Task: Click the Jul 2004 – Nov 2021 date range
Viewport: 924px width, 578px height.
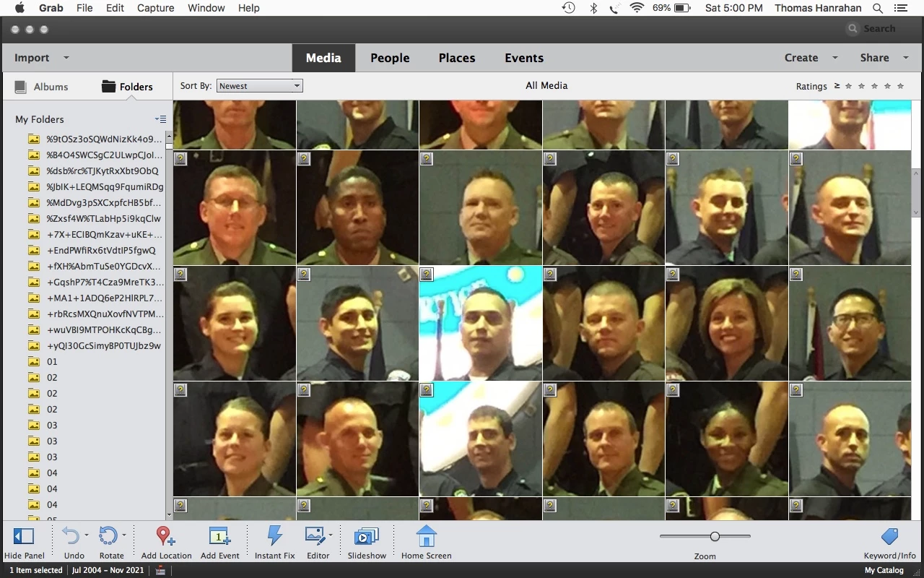Action: [108, 570]
